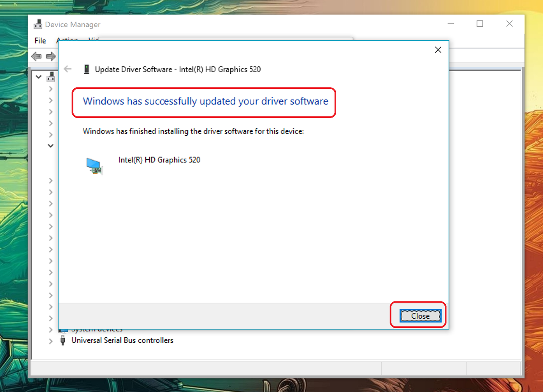Image resolution: width=543 pixels, height=392 pixels.
Task: Expand the System devices node
Action: tap(50, 330)
